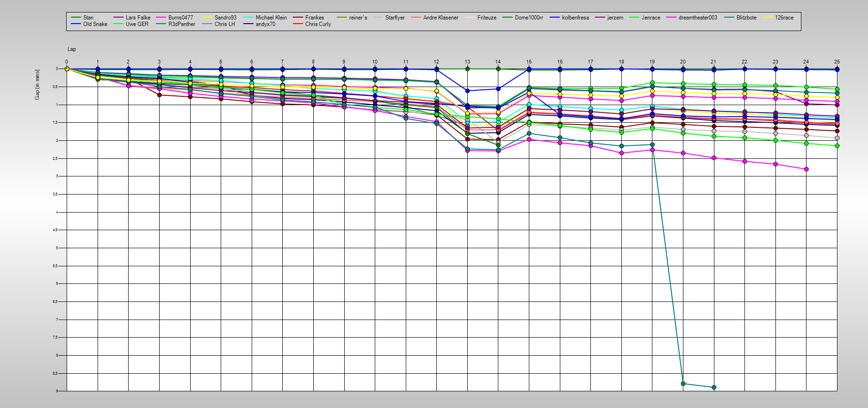Click the Lars Falke legend label

coord(138,18)
